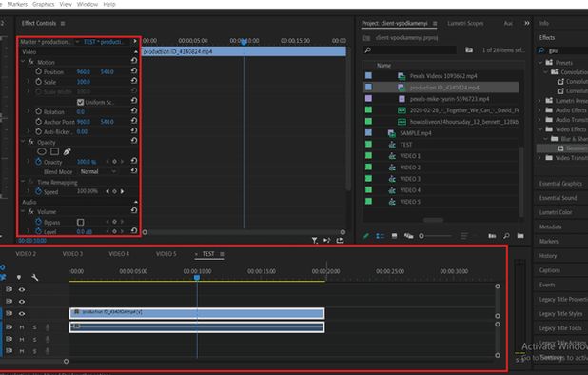Open the Graphics menu
588x375 pixels.
44,4
